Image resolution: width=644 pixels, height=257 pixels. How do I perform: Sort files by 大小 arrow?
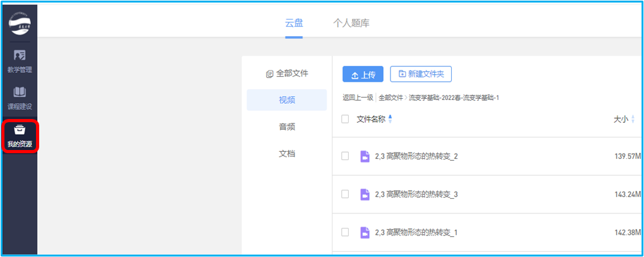tap(633, 119)
